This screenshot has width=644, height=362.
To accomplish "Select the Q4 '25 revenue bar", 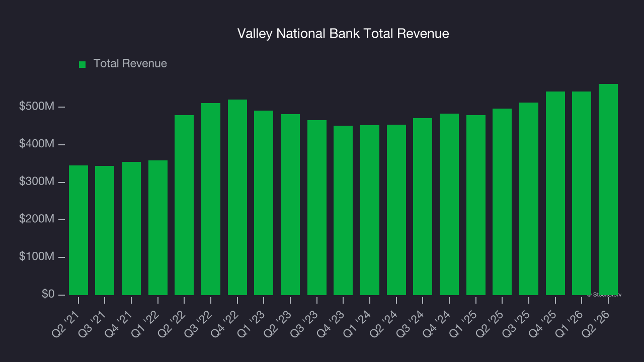I will point(555,193).
